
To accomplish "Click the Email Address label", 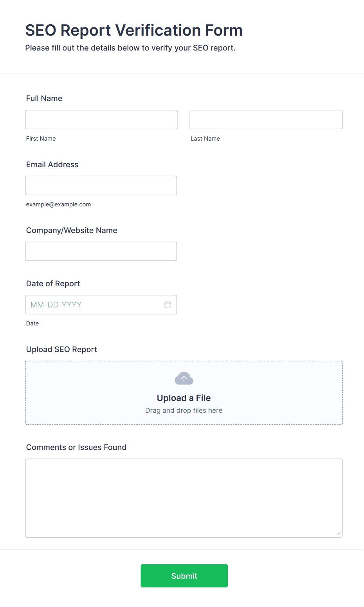I will [x=52, y=164].
